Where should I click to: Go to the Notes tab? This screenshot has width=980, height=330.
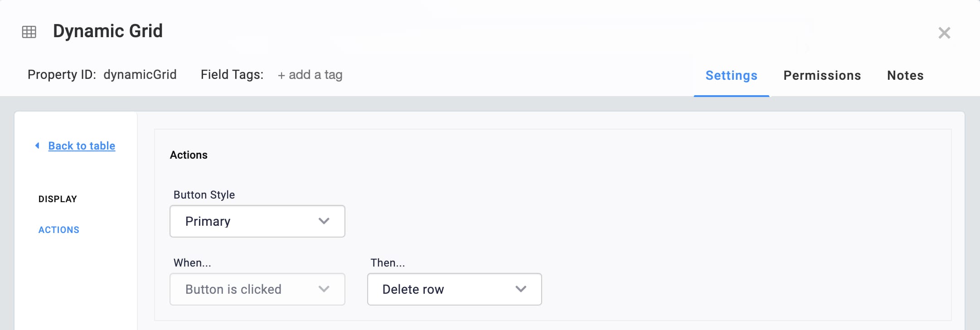coord(905,75)
